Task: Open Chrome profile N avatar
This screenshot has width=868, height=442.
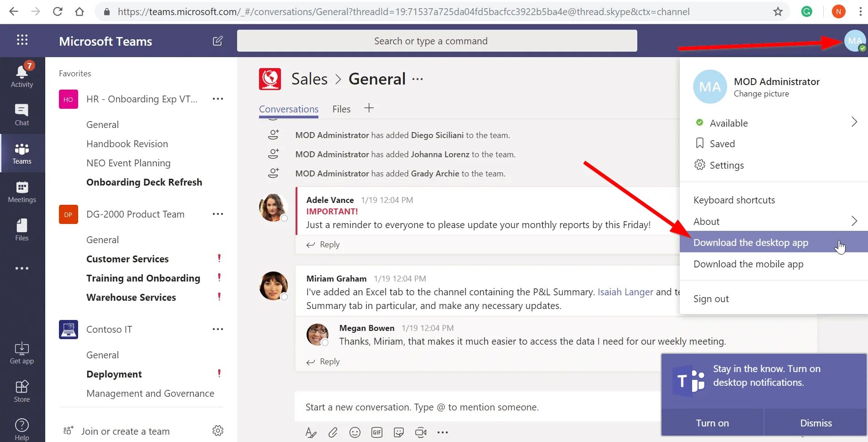Action: click(x=838, y=11)
